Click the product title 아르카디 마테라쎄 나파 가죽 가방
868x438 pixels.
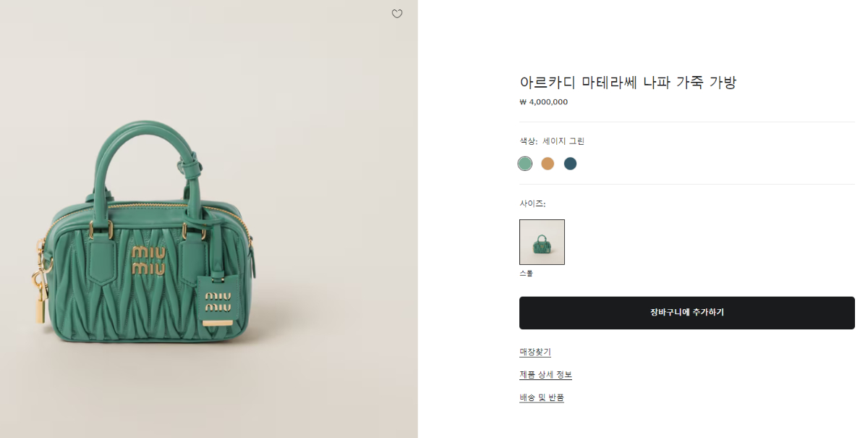click(628, 82)
